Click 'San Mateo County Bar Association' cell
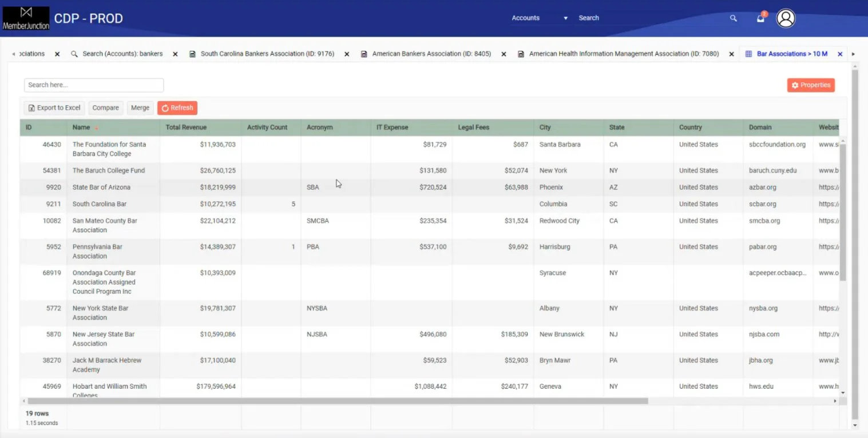Viewport: 868px width, 438px height. point(113,226)
